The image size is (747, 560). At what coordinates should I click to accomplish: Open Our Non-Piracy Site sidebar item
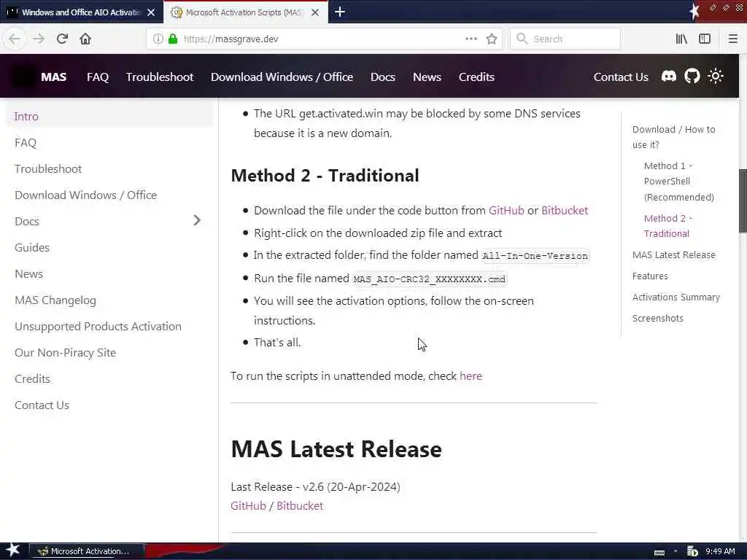pyautogui.click(x=109, y=352)
